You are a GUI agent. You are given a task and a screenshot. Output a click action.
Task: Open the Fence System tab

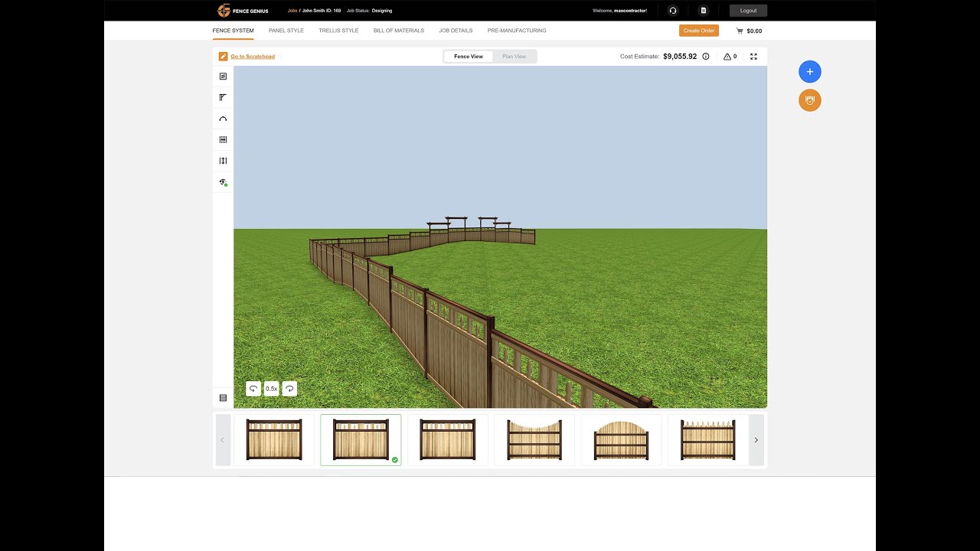pos(234,31)
